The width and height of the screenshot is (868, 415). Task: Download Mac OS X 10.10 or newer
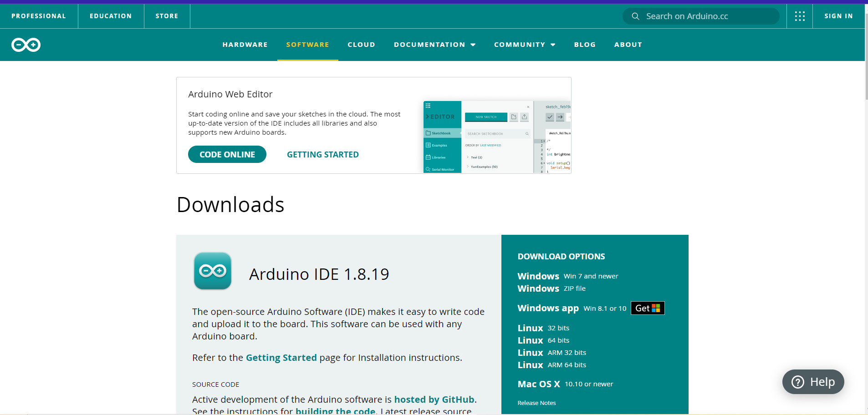[x=565, y=384]
